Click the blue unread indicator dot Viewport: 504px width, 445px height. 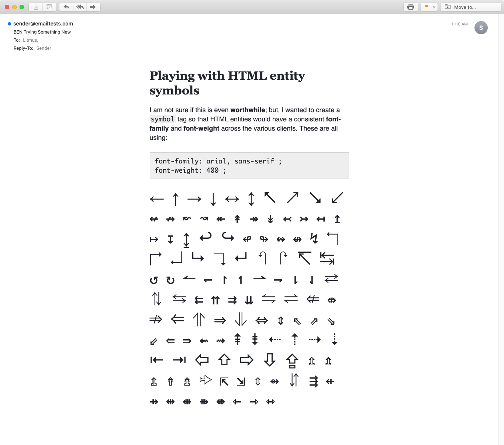tap(9, 24)
